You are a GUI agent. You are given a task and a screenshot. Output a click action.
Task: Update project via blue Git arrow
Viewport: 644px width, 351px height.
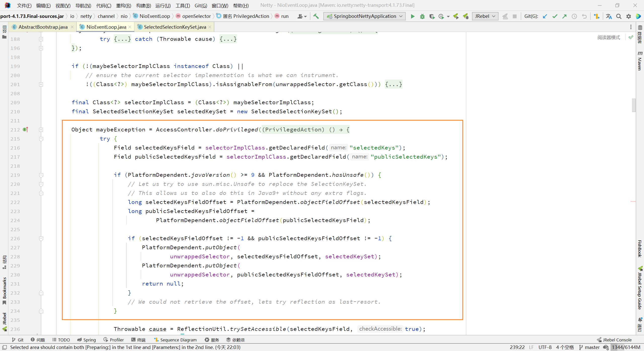[x=545, y=16]
